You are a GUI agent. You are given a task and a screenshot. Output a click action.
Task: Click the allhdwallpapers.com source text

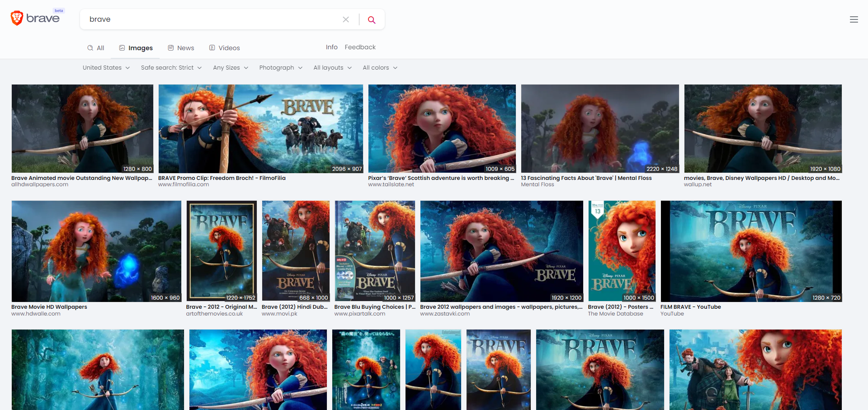pyautogui.click(x=40, y=184)
